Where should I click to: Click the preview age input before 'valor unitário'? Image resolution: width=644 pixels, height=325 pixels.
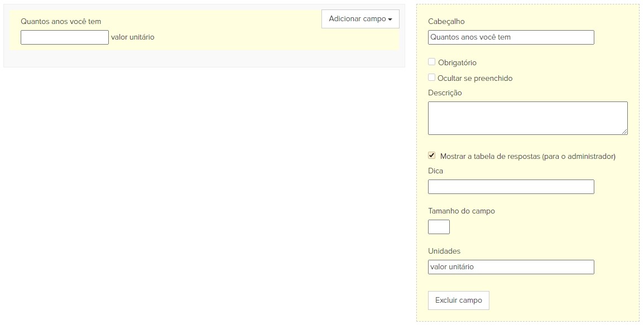click(x=65, y=37)
